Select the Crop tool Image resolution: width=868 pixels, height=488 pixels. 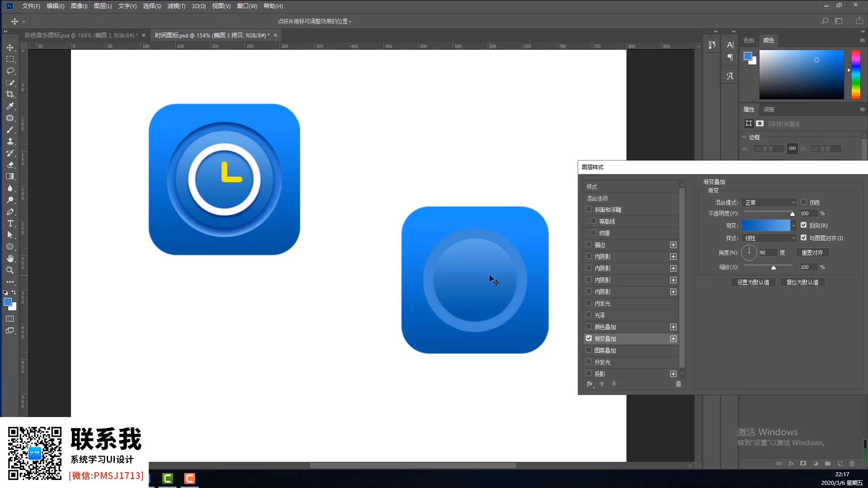coord(10,94)
